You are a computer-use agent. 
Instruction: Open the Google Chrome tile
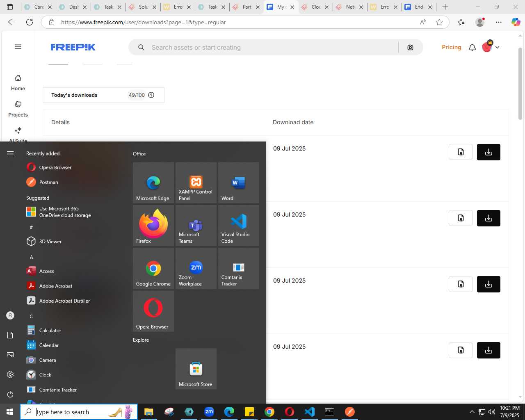[153, 268]
